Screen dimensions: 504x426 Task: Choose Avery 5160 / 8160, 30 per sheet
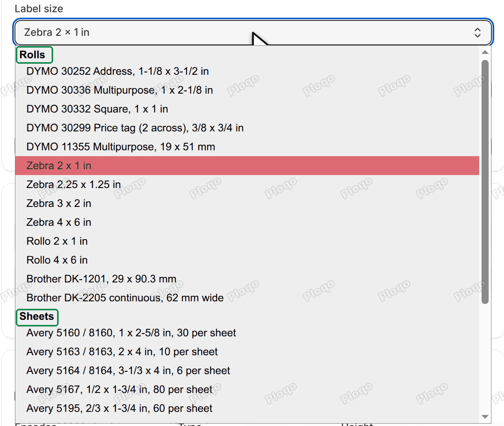click(247, 333)
